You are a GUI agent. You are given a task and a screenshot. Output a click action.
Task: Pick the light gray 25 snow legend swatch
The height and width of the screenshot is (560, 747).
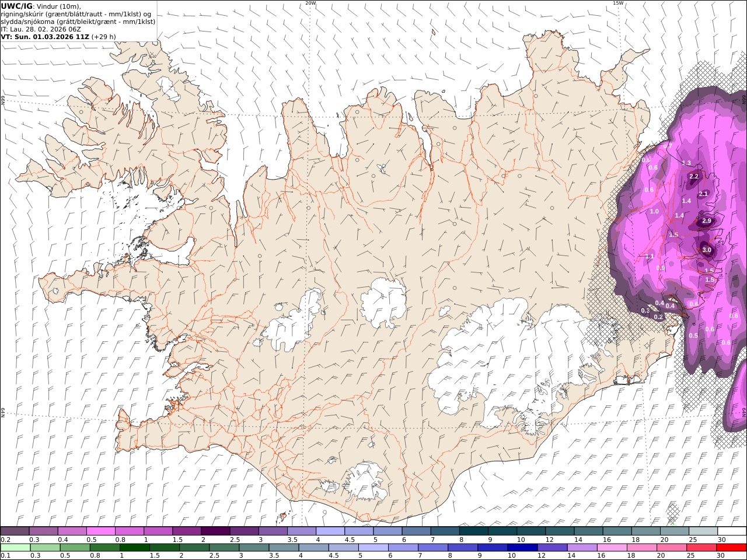coord(703,531)
